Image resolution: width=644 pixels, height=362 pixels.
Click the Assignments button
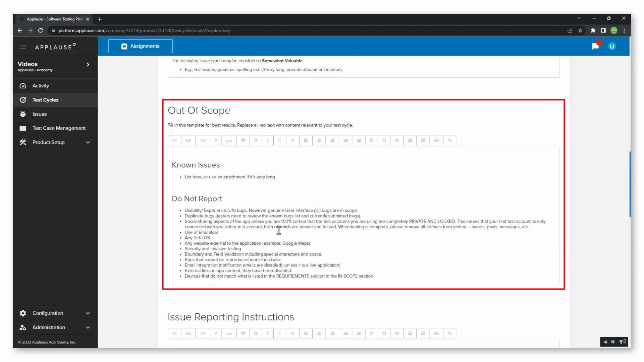tap(140, 46)
